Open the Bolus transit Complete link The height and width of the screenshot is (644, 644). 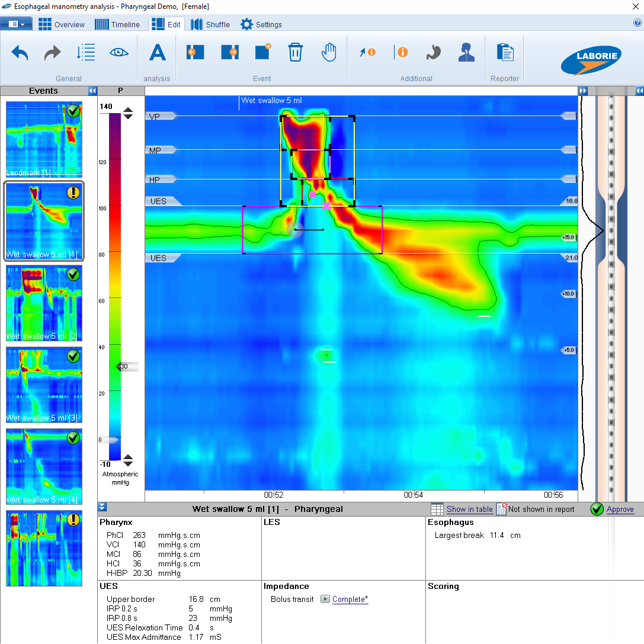point(350,599)
